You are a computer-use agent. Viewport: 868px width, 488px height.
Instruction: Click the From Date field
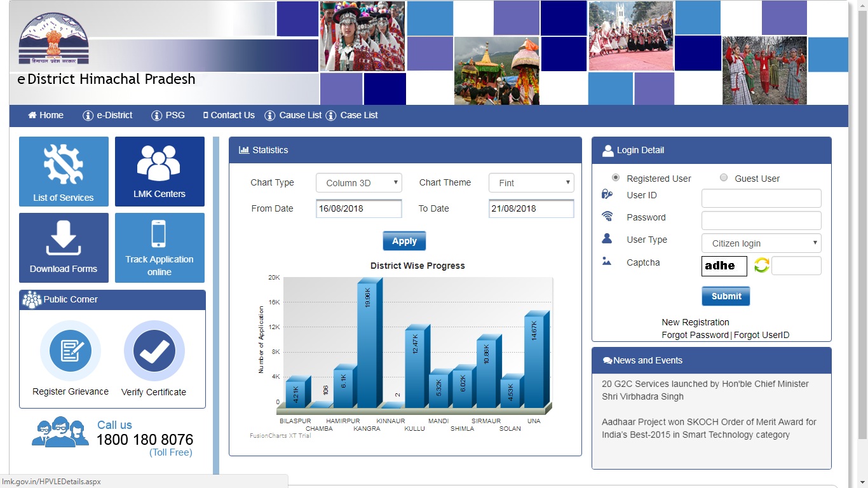tap(358, 208)
